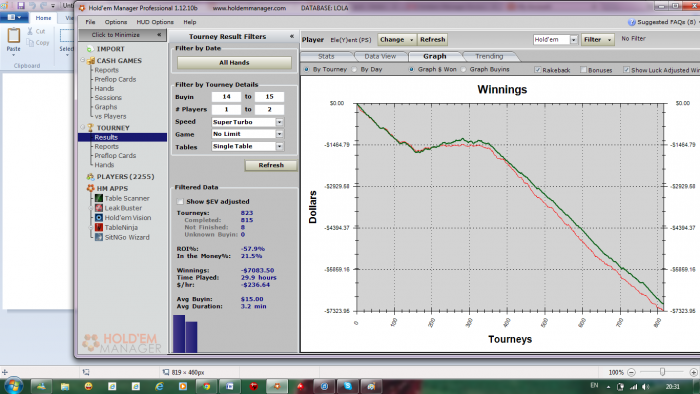The height and width of the screenshot is (394, 700).
Task: Open the Table Scanner app icon
Action: [x=99, y=198]
